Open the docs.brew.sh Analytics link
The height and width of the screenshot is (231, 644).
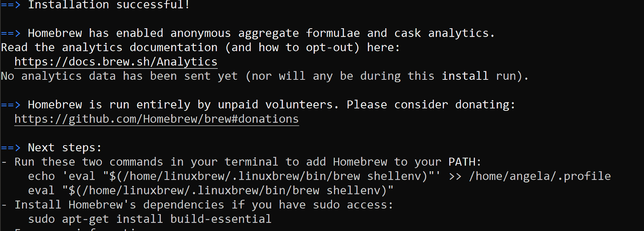pos(116,62)
